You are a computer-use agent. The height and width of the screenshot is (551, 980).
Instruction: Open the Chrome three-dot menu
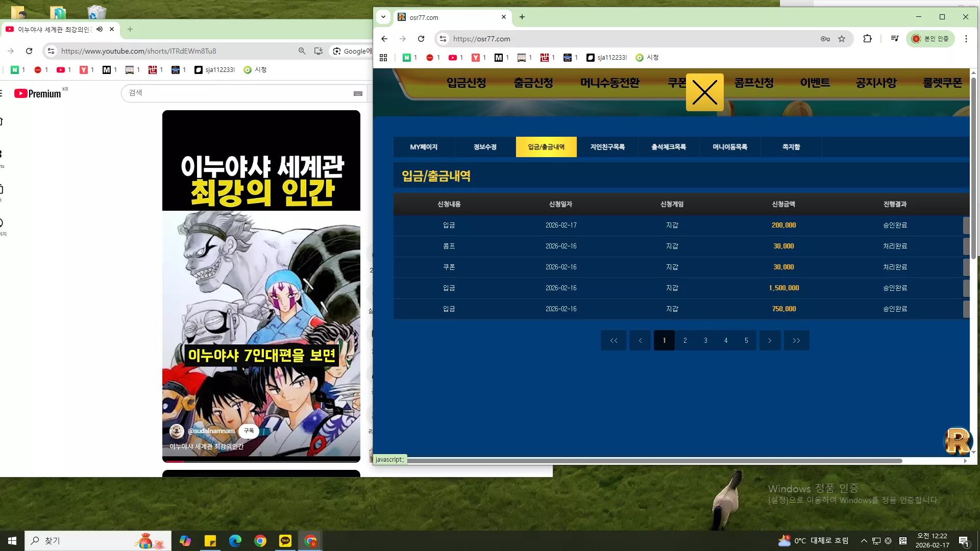966,39
